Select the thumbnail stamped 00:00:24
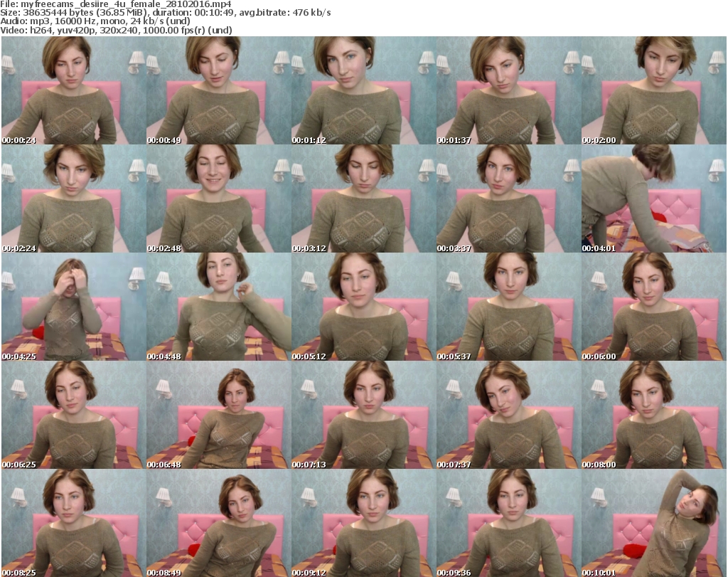The height and width of the screenshot is (577, 728). click(x=74, y=90)
